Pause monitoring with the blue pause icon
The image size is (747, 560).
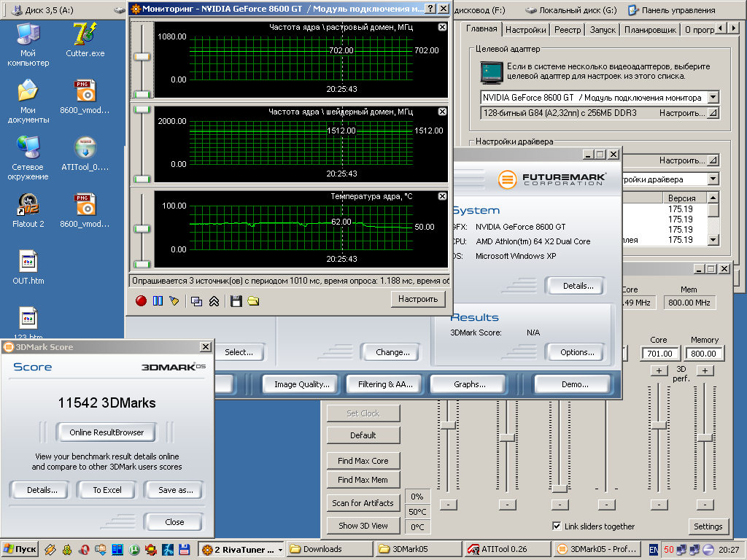(158, 301)
